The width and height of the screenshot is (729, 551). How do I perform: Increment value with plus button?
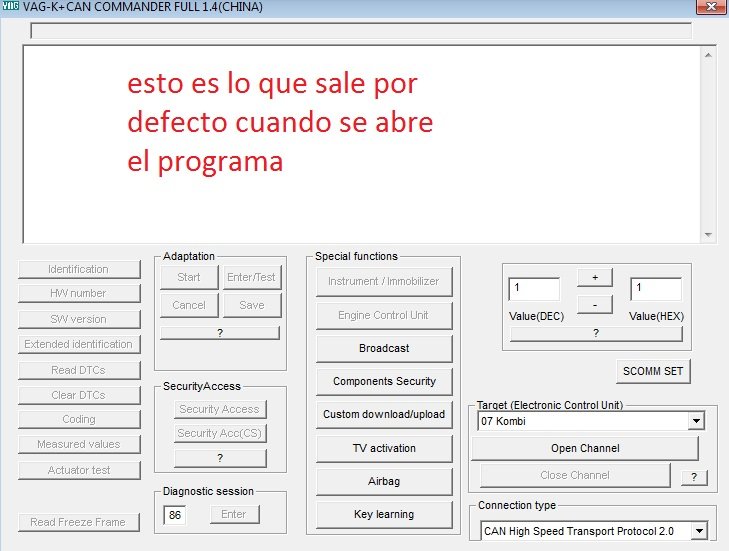point(595,278)
